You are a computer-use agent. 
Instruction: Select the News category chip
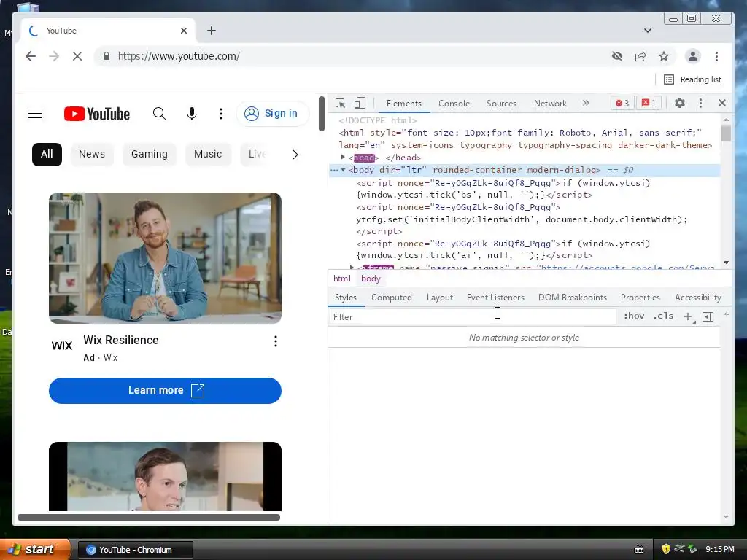pos(92,155)
